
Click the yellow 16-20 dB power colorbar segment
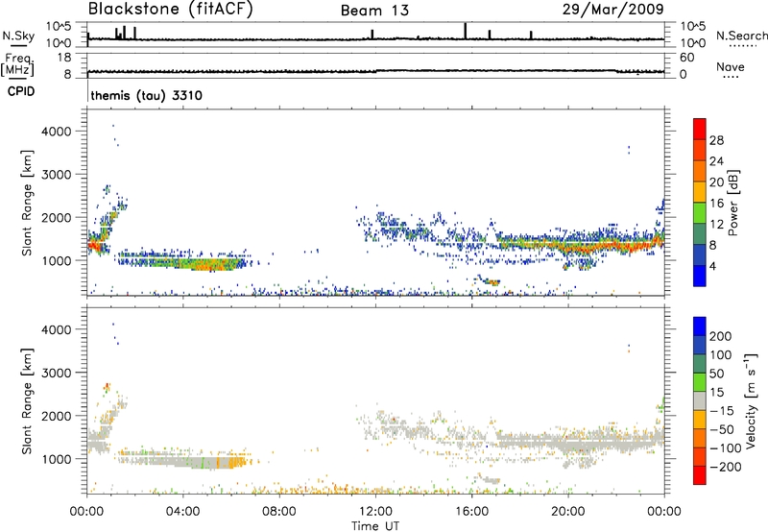[x=700, y=191]
